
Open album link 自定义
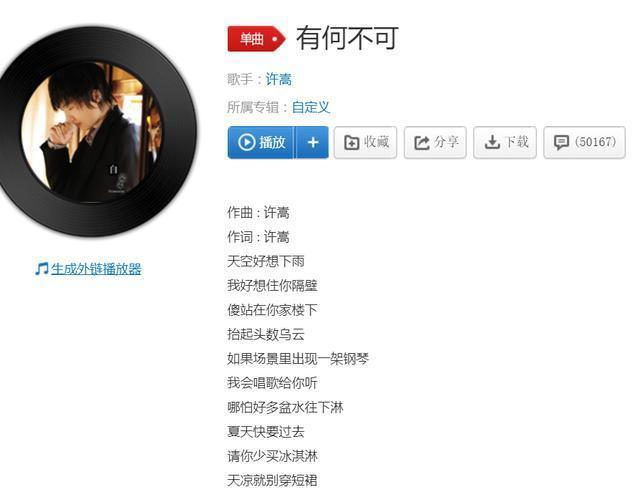(x=311, y=107)
